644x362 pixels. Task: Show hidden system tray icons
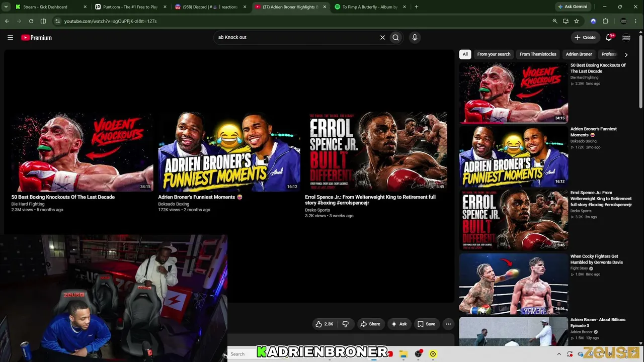559,354
